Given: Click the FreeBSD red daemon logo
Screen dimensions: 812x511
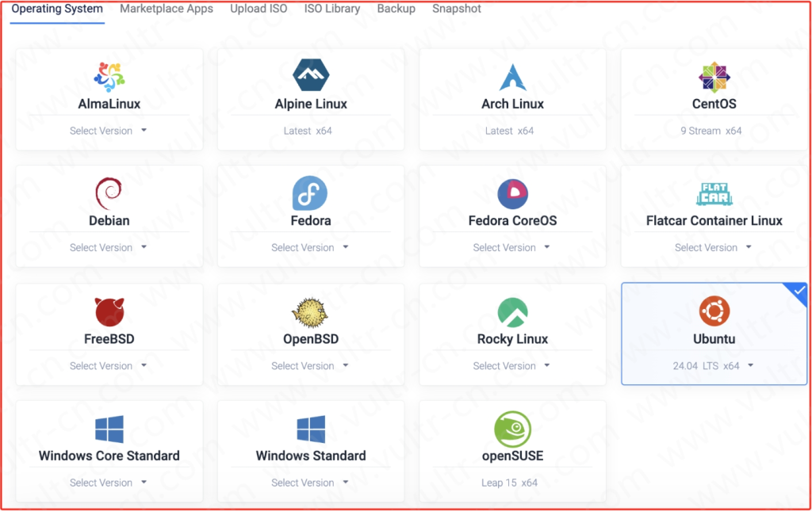Looking at the screenshot, I should (109, 312).
